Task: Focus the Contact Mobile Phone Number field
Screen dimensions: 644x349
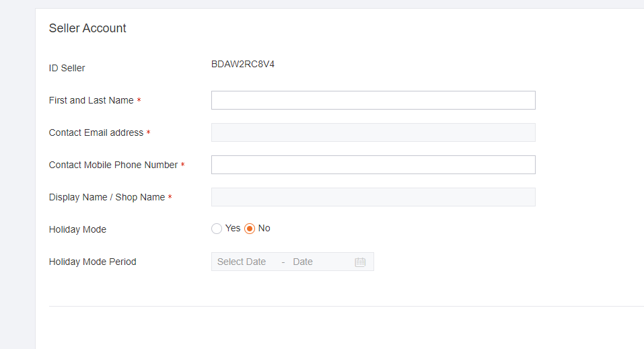Action: click(373, 165)
